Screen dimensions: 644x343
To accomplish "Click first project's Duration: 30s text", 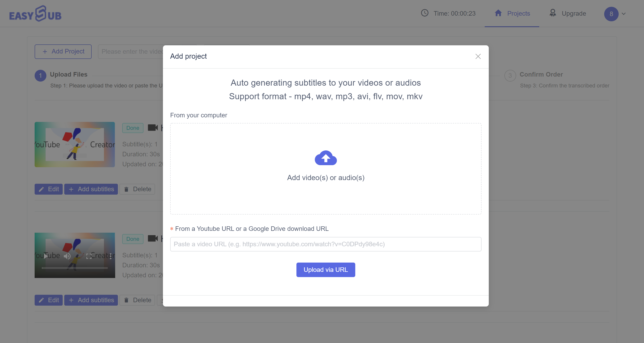I will coord(141,154).
